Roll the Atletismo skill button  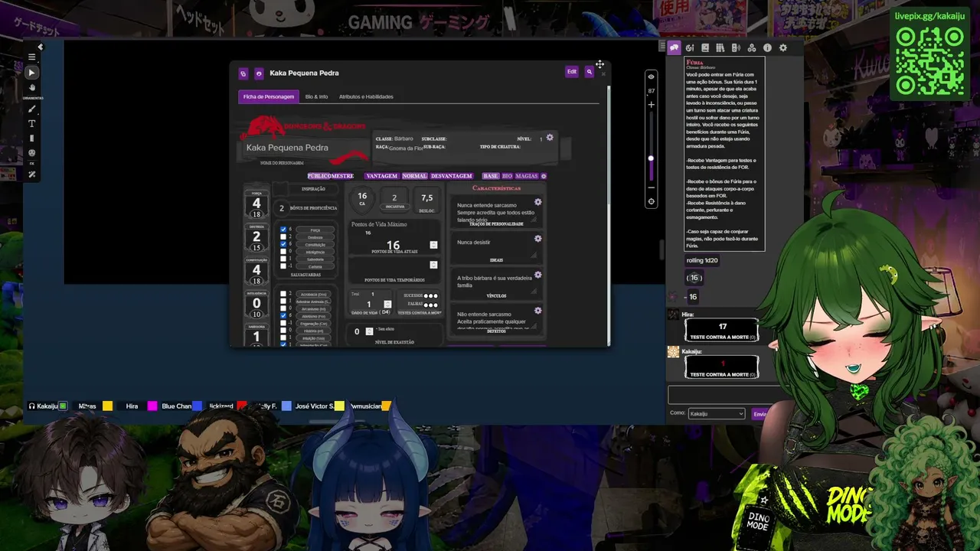click(x=313, y=315)
